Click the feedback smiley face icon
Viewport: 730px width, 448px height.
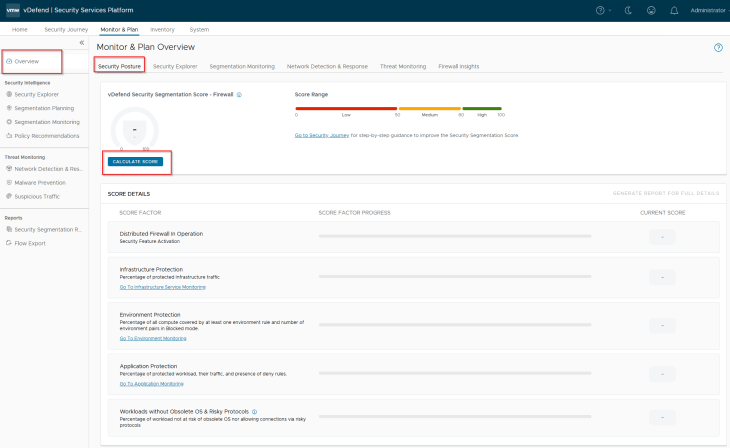pyautogui.click(x=650, y=10)
